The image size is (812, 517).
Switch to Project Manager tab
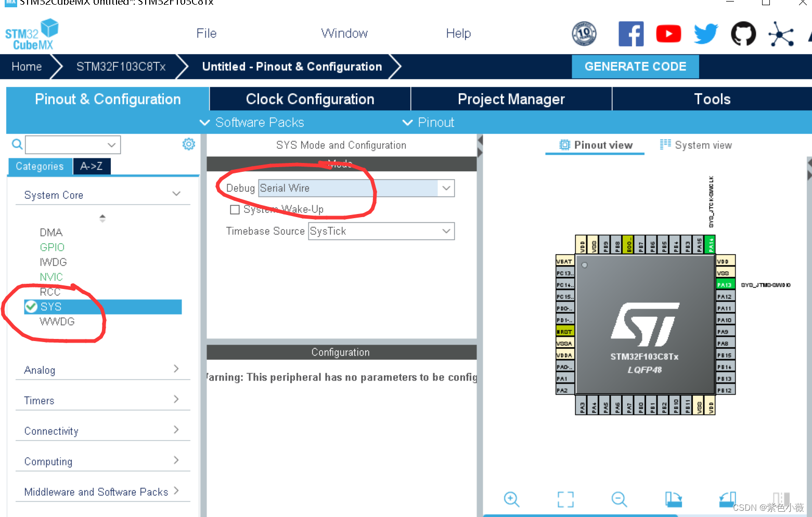511,99
